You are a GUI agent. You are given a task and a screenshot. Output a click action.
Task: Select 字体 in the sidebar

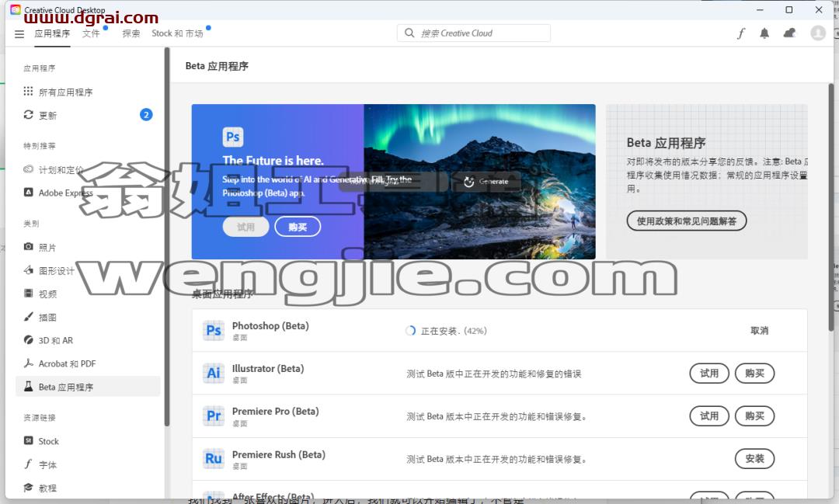tap(47, 465)
